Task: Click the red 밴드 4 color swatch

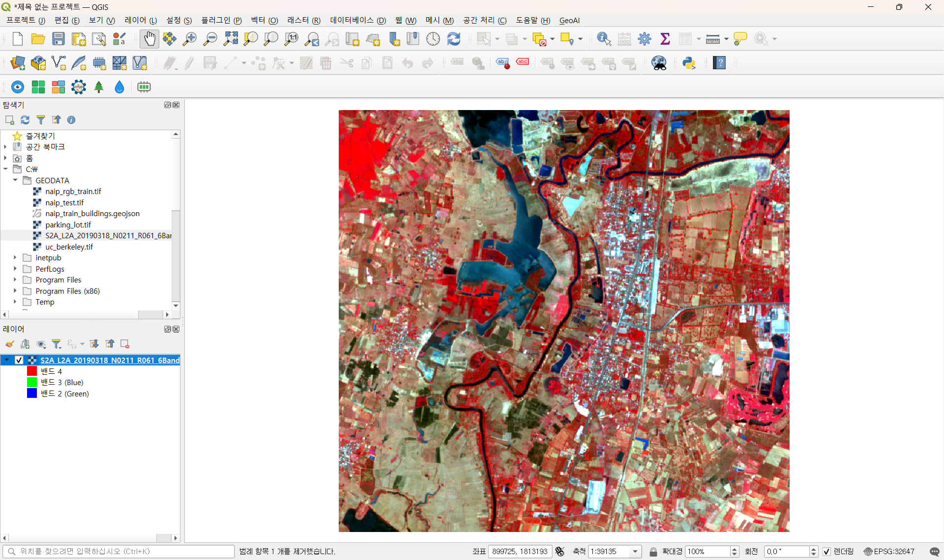Action: [32, 371]
